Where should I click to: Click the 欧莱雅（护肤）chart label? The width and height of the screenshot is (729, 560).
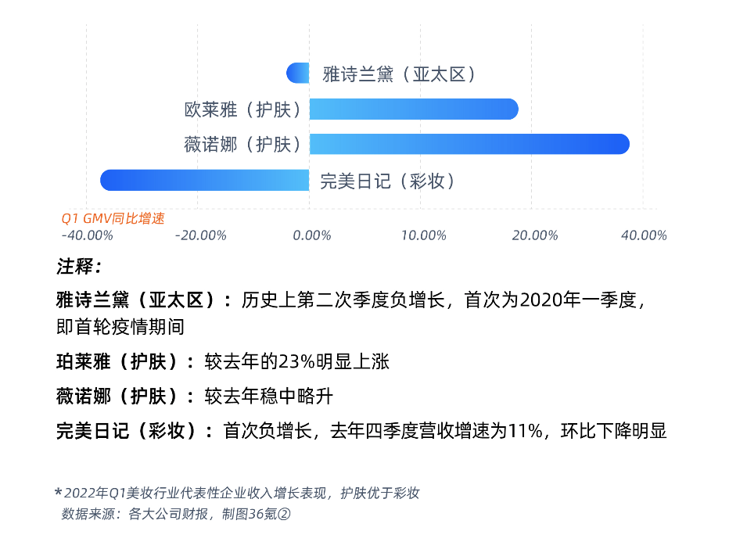pos(243,109)
